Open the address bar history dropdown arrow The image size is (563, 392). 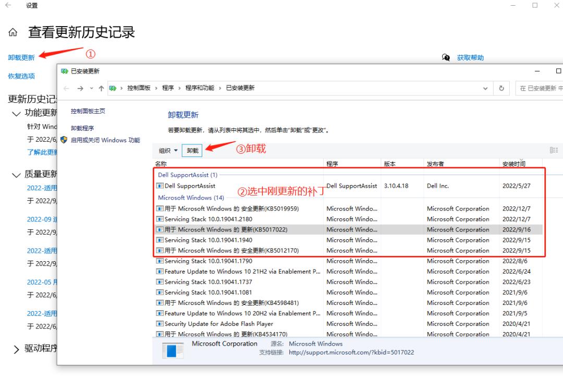tap(485, 88)
